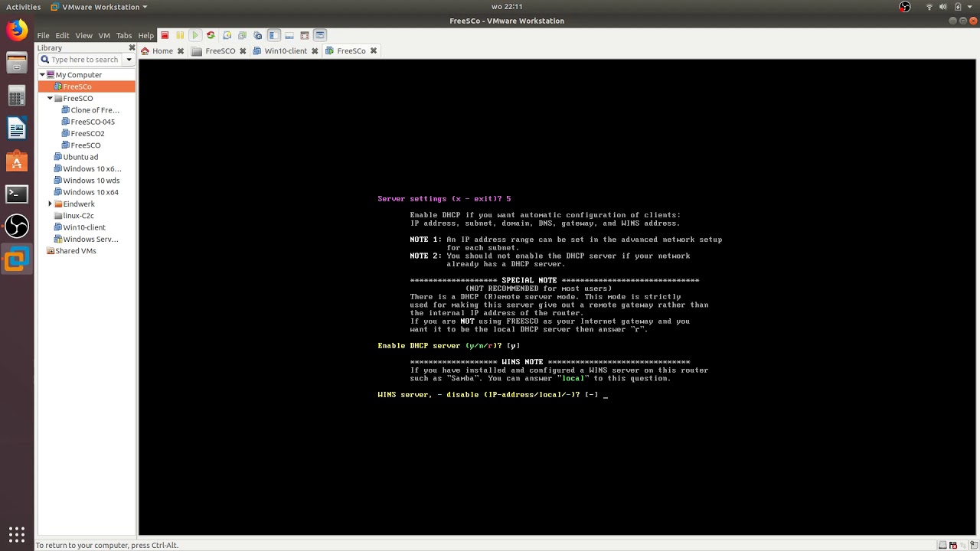Expand the Eindwerk folder
This screenshot has width=980, height=551.
[50, 204]
